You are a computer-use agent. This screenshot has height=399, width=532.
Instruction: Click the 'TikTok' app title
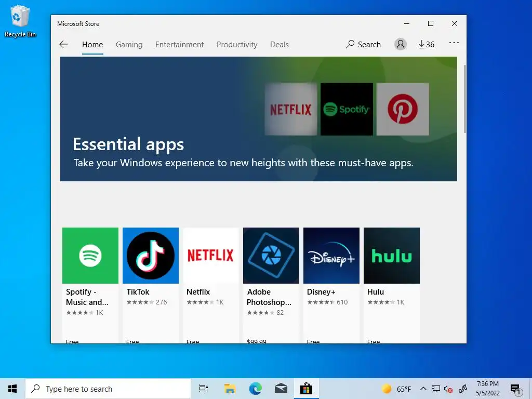coord(138,292)
